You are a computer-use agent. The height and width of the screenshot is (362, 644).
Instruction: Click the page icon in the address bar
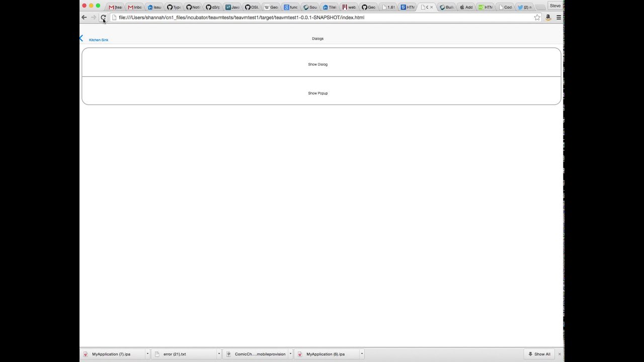point(114,18)
